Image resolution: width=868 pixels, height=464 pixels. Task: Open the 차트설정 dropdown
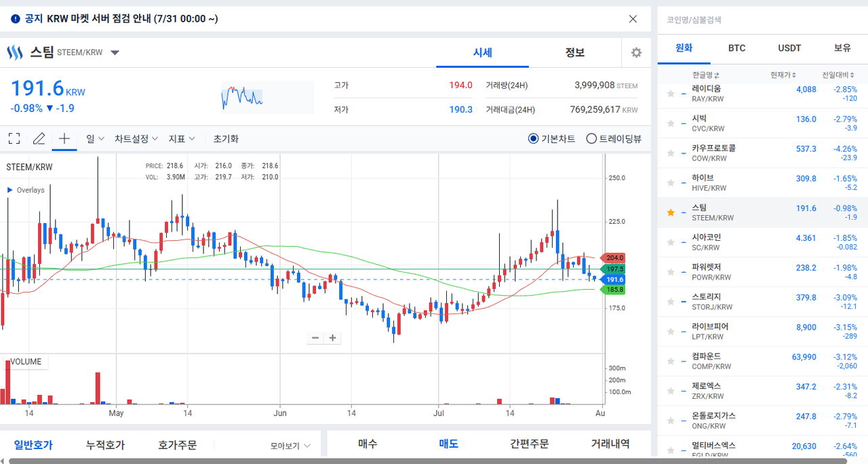coord(136,138)
